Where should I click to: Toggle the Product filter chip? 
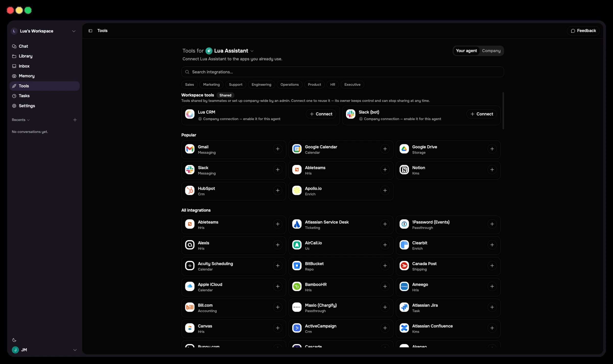pyautogui.click(x=314, y=85)
